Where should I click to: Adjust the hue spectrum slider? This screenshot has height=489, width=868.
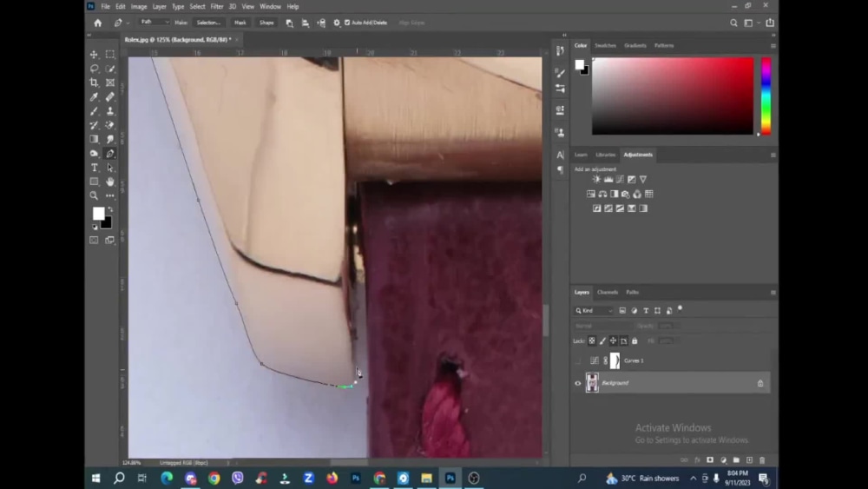pos(766,96)
